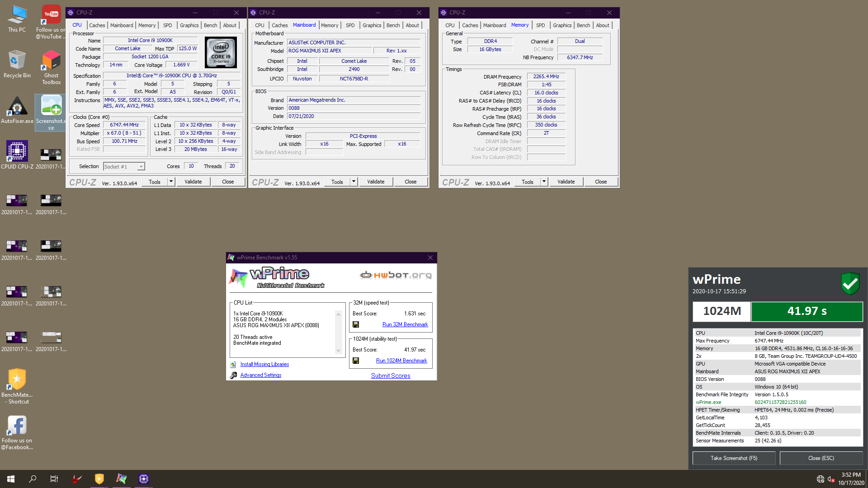The height and width of the screenshot is (488, 868).
Task: Click the HWBOT.org logo in wPrime
Action: pyautogui.click(x=396, y=275)
